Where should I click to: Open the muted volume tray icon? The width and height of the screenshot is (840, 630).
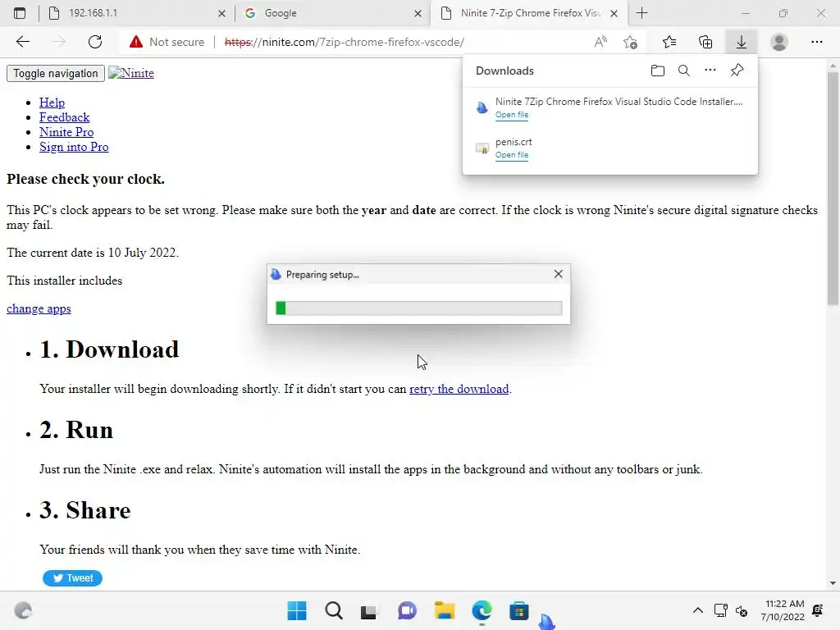(x=742, y=610)
